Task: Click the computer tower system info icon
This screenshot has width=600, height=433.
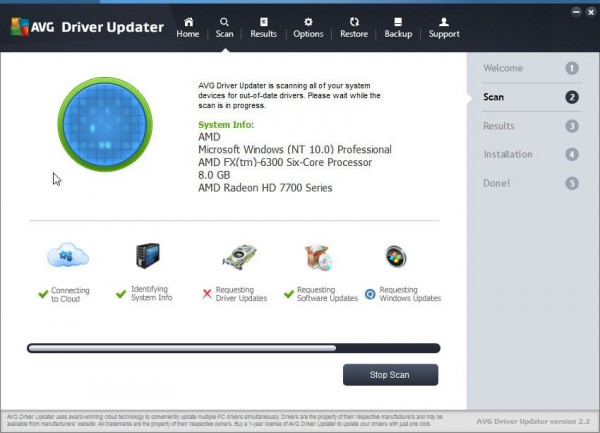Action: click(148, 256)
